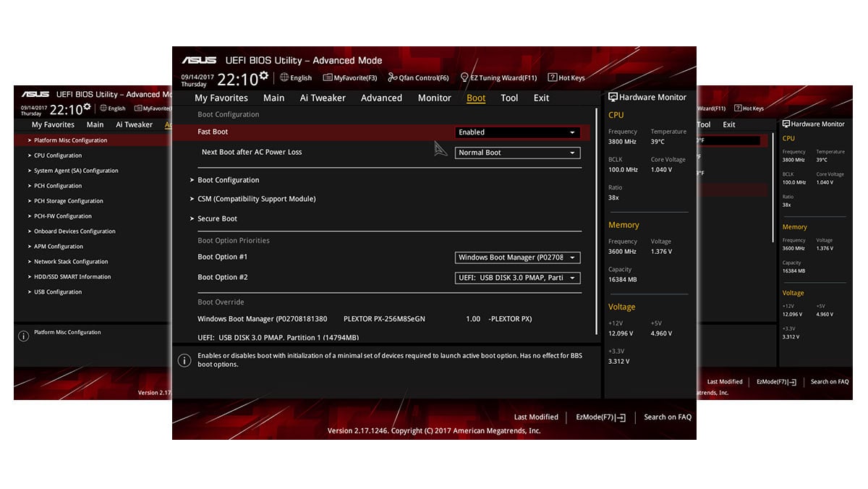
Task: Open the Fast Boot Enabled dropdown
Action: point(518,132)
